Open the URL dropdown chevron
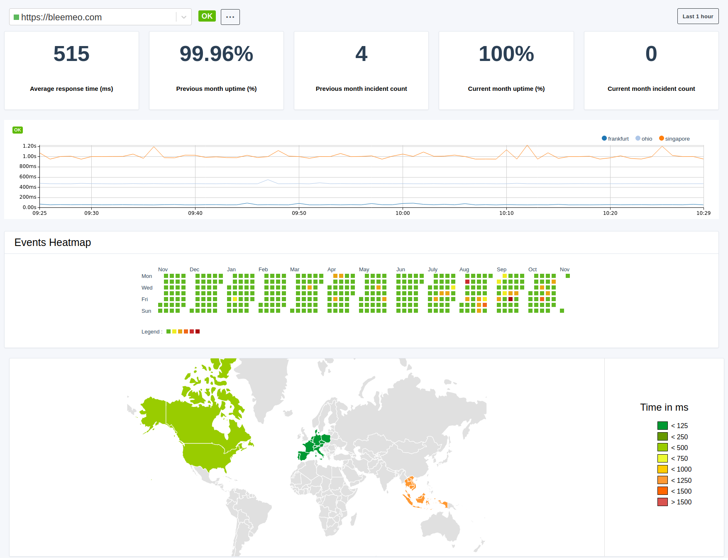This screenshot has height=560, width=728. 183,17
